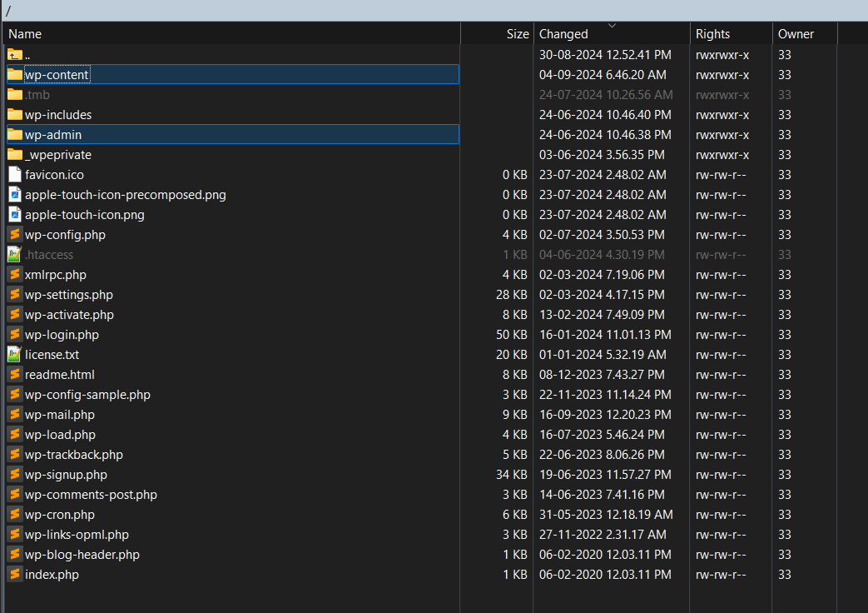Sort files by Rights column header

coord(712,34)
